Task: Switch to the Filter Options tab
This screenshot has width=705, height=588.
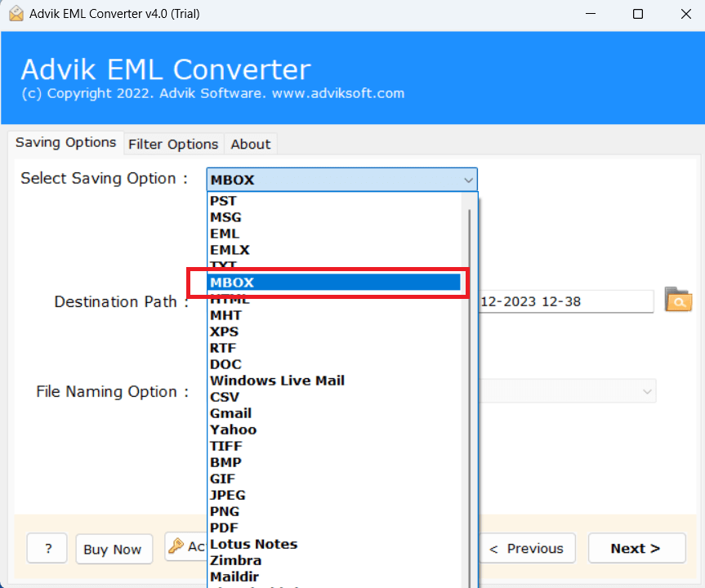Action: [x=173, y=145]
